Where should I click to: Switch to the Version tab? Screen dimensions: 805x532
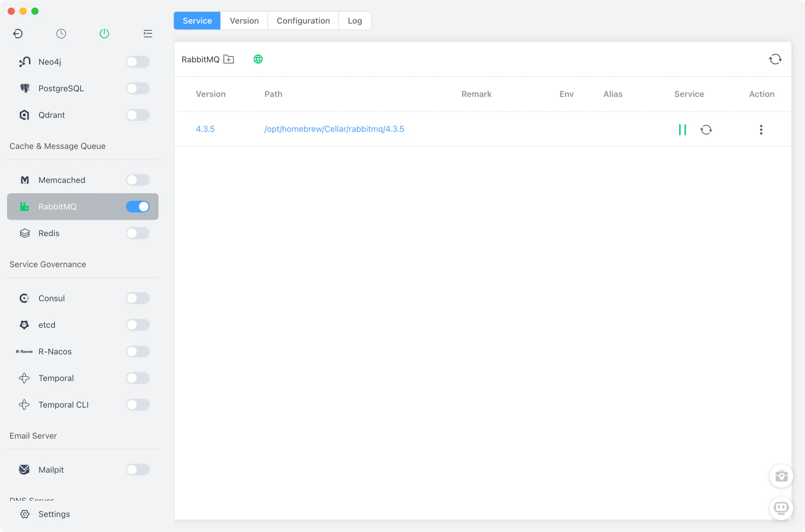click(244, 21)
